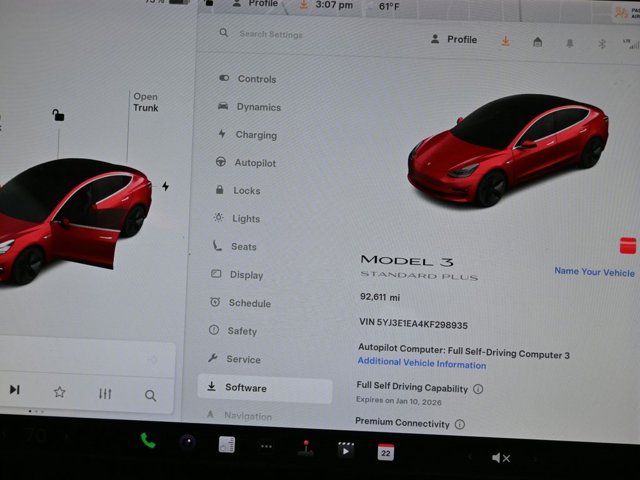The width and height of the screenshot is (640, 480).
Task: Tap the VIN 5YJ3E1EA4KF298935 text
Action: 413,324
